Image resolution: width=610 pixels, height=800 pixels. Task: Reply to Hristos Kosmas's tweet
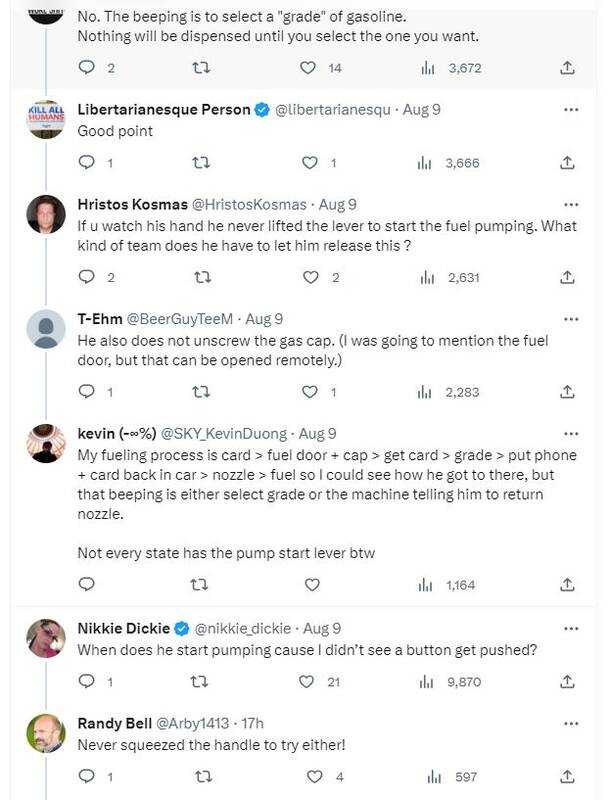tap(86, 277)
